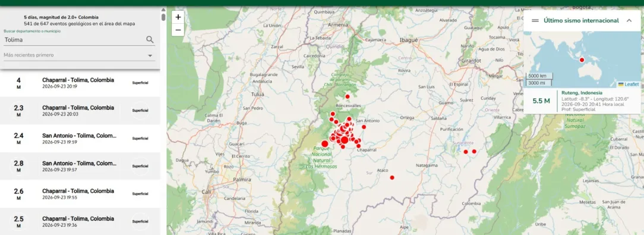This screenshot has width=644, height=235.
Task: Click the 5.5 M magnitude label
Action: (x=541, y=101)
